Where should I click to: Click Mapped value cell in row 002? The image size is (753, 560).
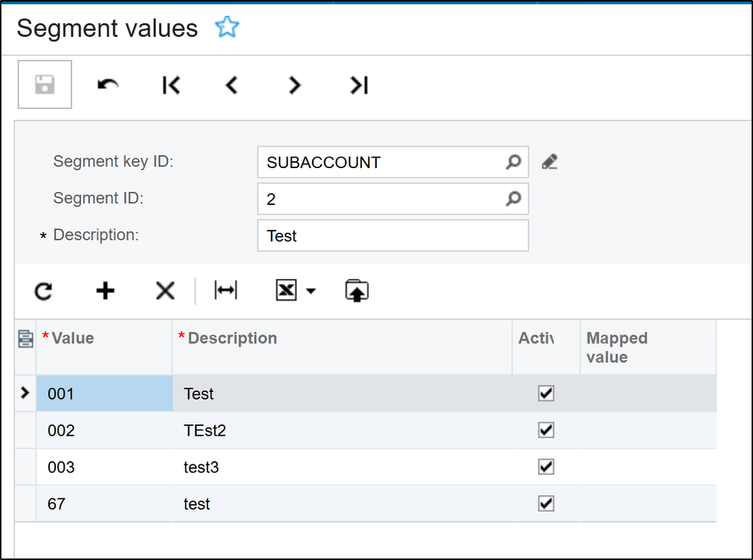[648, 430]
